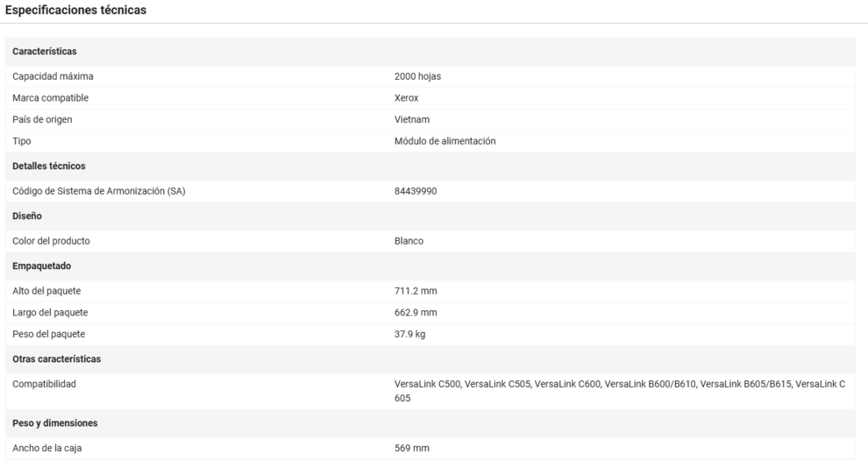Click the País de origen label
This screenshot has width=868, height=475.
(42, 119)
